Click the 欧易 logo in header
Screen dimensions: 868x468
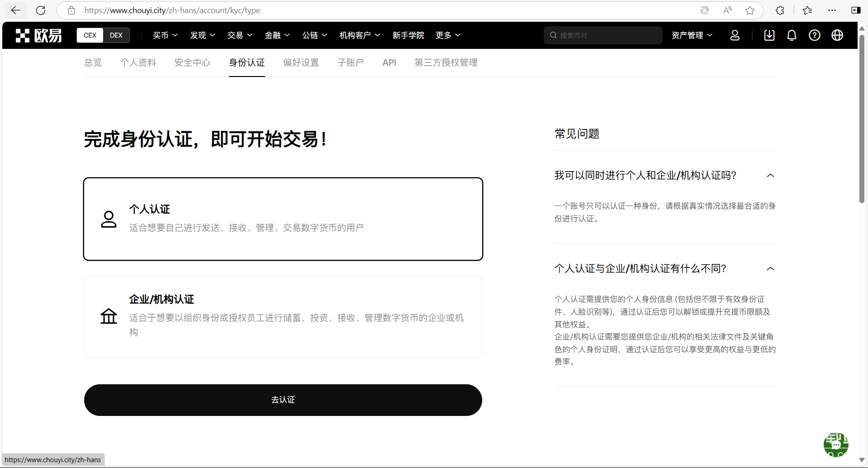39,35
